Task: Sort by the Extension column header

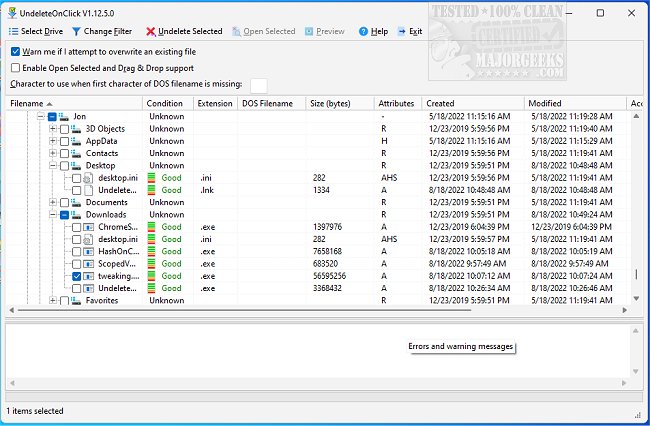Action: (215, 104)
